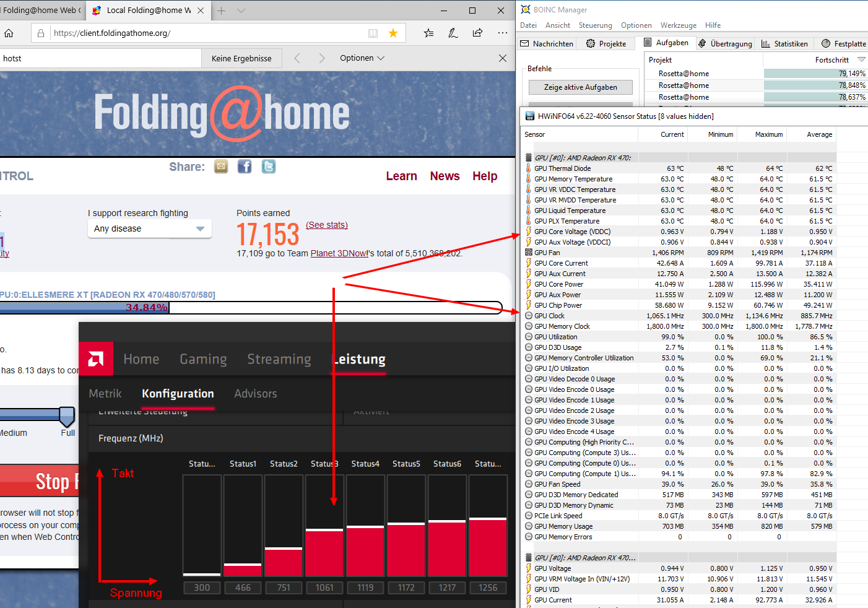The image size is (868, 608).
Task: Open the BOINC Datei menu
Action: tap(528, 25)
